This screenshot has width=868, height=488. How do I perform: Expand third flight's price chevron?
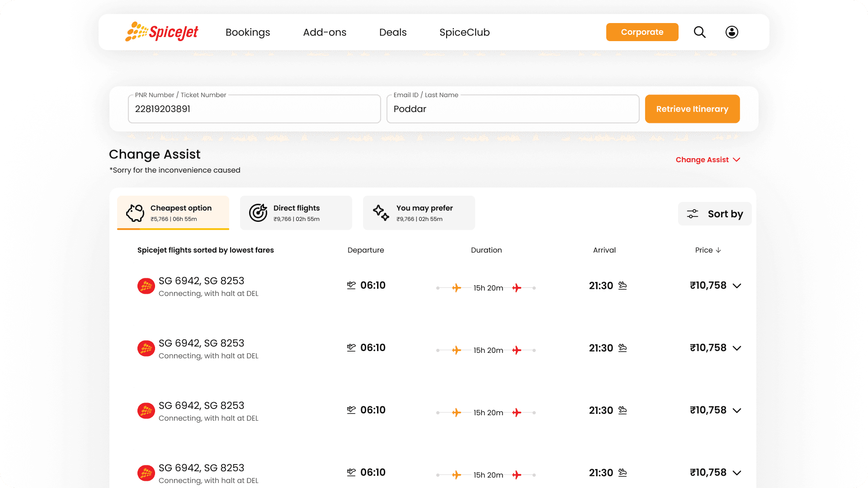(737, 411)
